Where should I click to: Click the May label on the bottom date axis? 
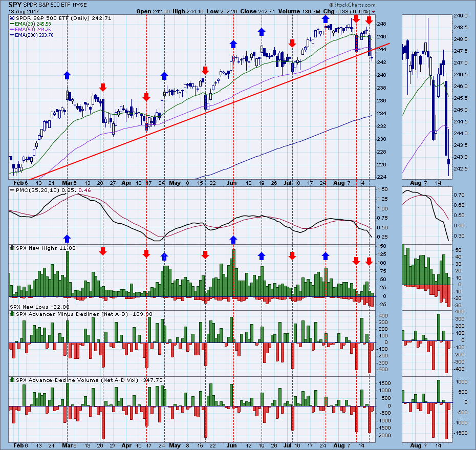point(175,446)
